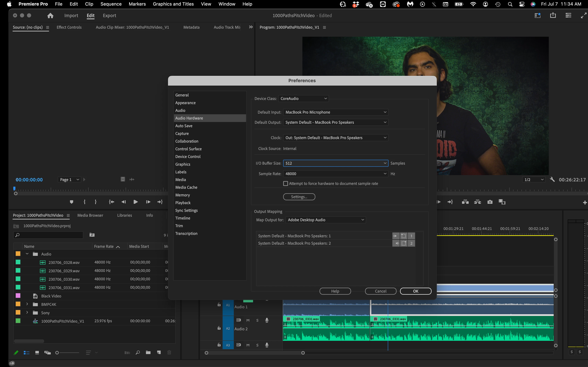This screenshot has width=588, height=367.
Task: Open Program monitor settings wrench
Action: (552, 180)
